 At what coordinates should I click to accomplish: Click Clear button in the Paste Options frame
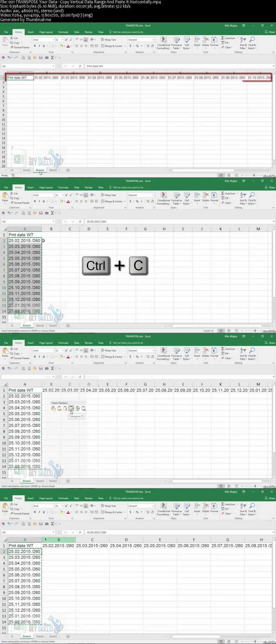(x=227, y=358)
